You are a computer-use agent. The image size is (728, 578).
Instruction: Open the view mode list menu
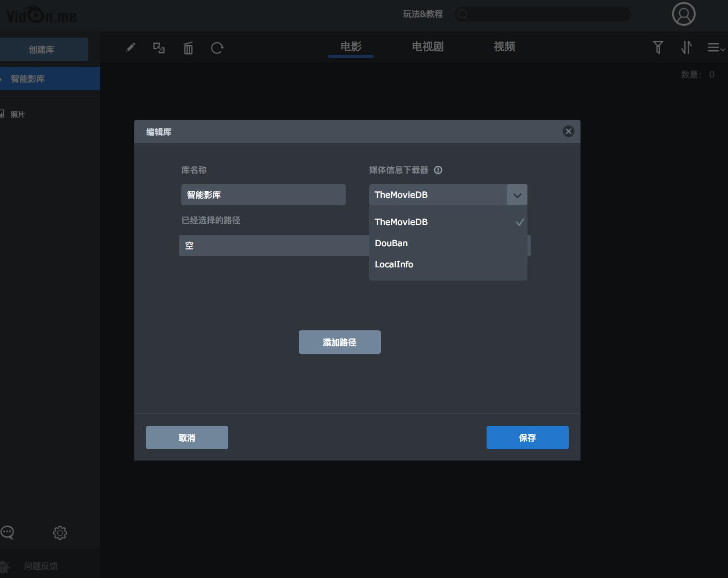716,47
